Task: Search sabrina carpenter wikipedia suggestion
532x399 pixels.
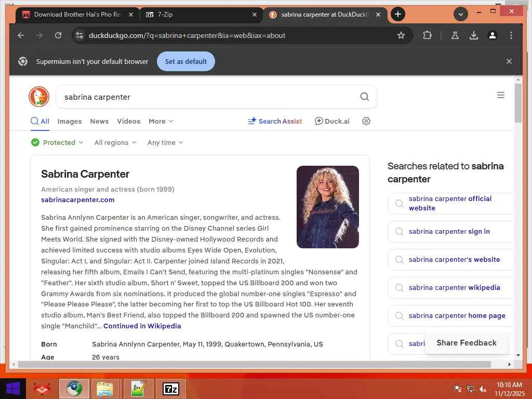Action: (450, 287)
